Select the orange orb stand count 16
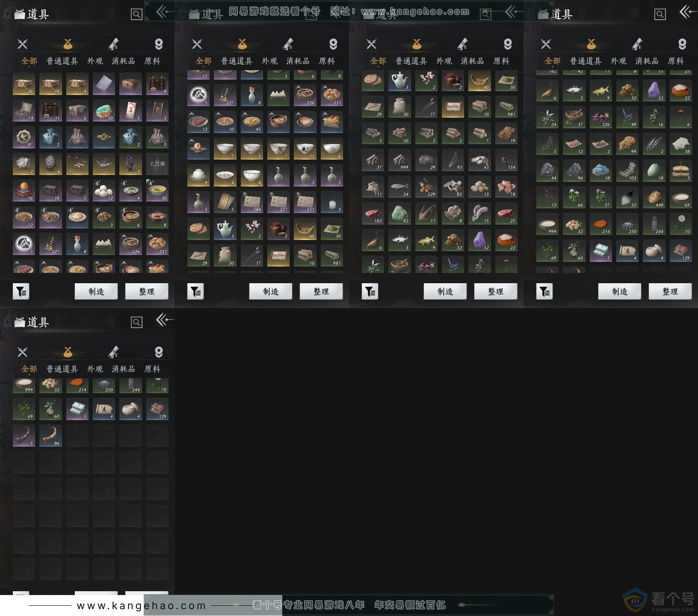698x616 pixels. pyautogui.click(x=24, y=191)
